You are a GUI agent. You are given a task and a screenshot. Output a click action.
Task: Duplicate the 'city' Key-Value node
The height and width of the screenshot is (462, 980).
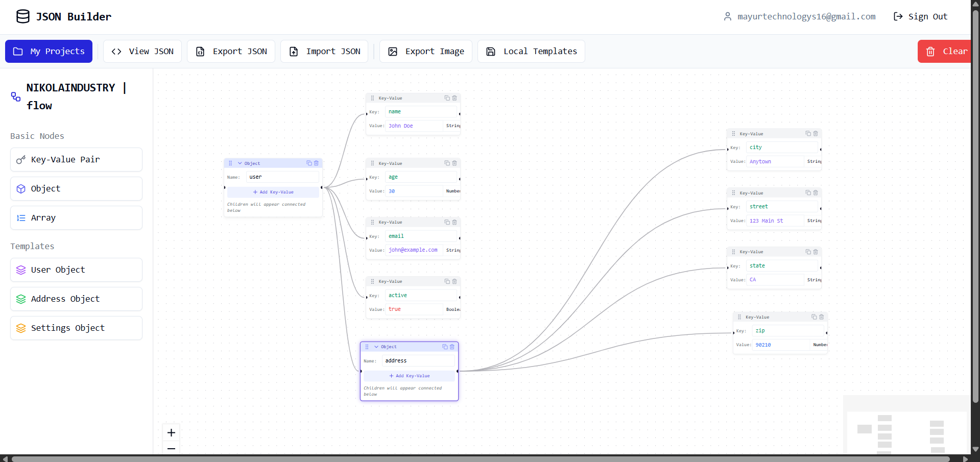[808, 134]
